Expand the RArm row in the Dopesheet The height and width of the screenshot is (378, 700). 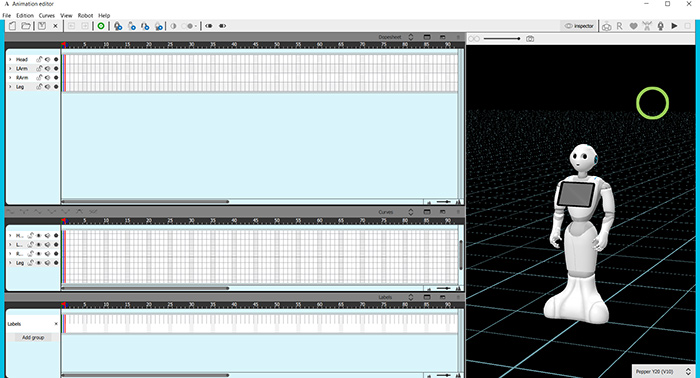(10, 78)
